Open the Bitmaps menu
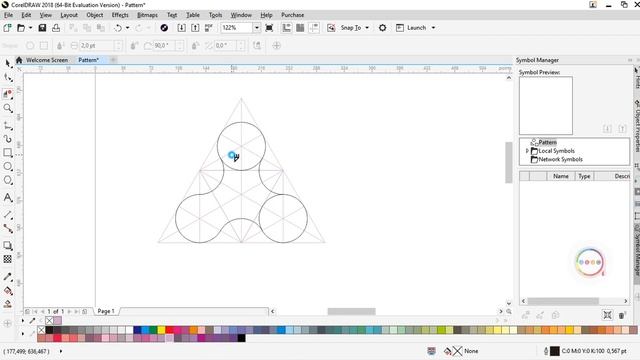The height and width of the screenshot is (360, 640). [147, 15]
